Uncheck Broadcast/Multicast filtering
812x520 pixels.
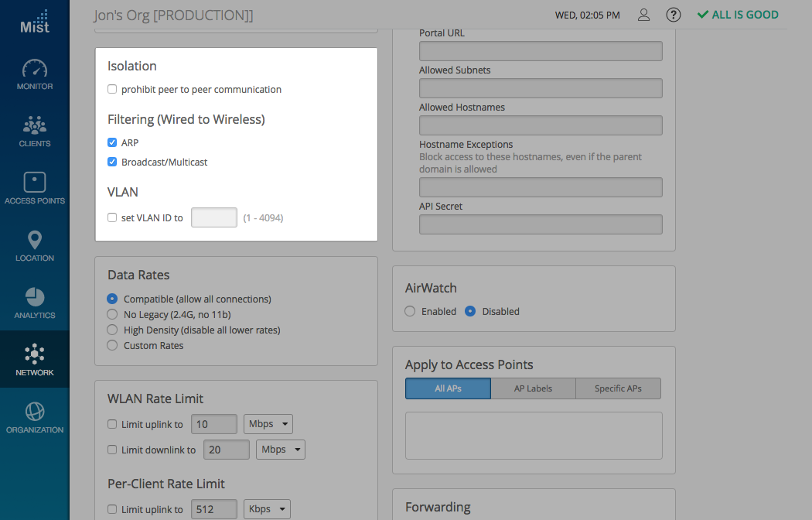point(112,162)
